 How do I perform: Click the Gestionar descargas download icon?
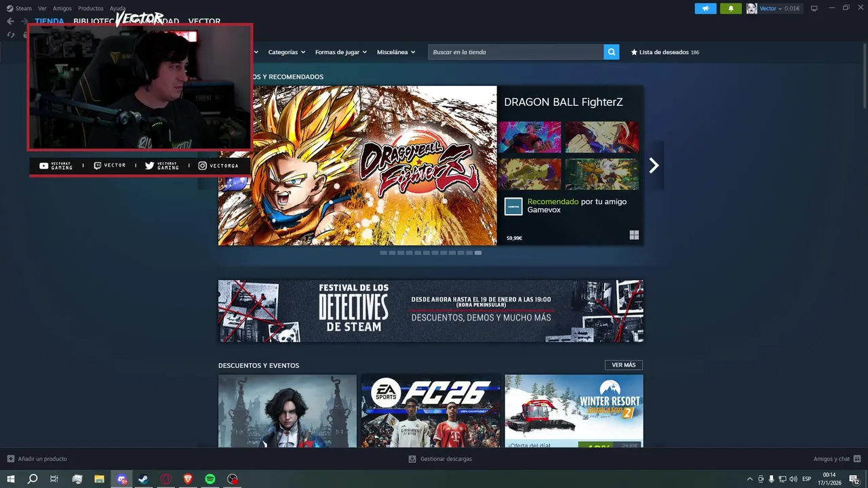[412, 459]
